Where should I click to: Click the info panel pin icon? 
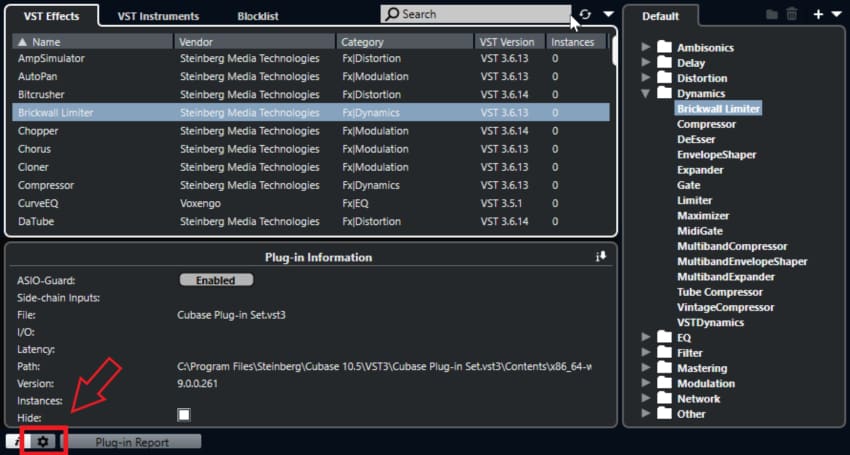(x=601, y=257)
